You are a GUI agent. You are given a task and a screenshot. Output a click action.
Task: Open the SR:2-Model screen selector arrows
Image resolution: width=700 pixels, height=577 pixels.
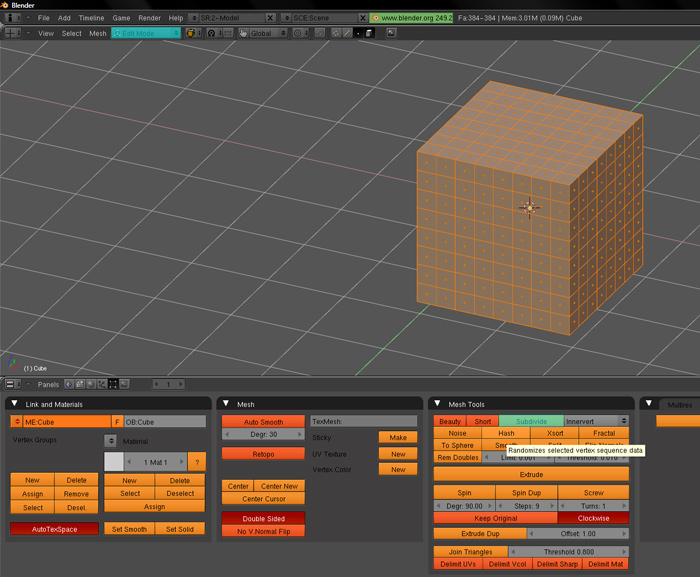194,18
